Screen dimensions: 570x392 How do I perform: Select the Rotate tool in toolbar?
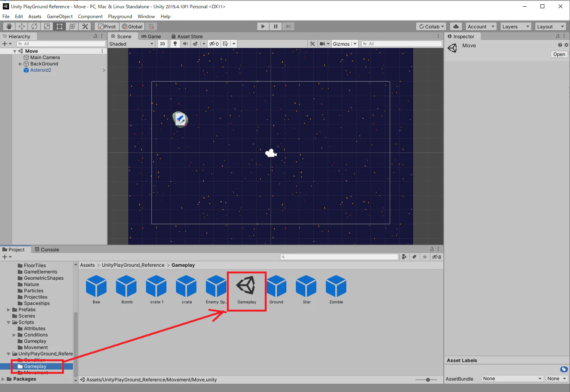(34, 26)
